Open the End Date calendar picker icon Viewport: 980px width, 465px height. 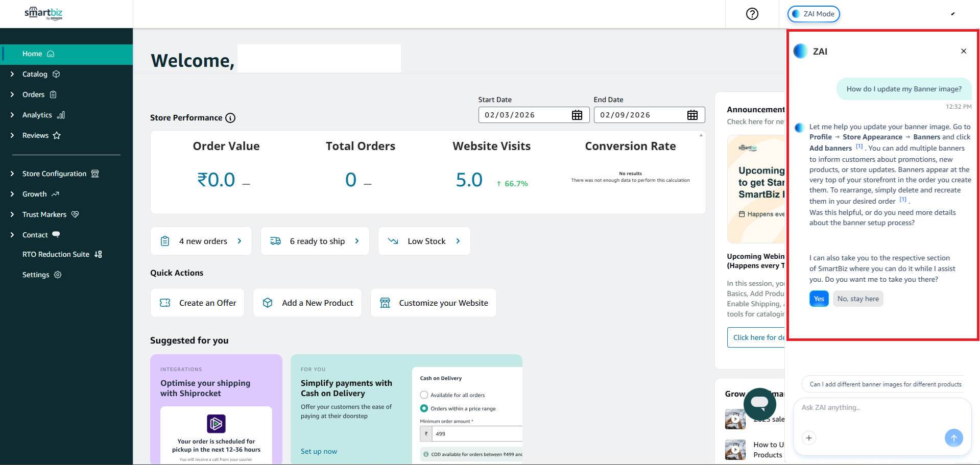coord(692,115)
